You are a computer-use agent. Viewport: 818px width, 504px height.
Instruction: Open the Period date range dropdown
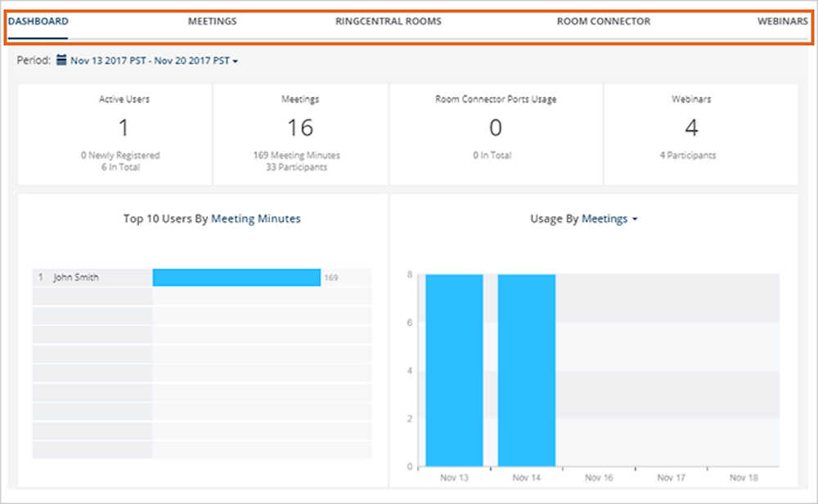152,61
